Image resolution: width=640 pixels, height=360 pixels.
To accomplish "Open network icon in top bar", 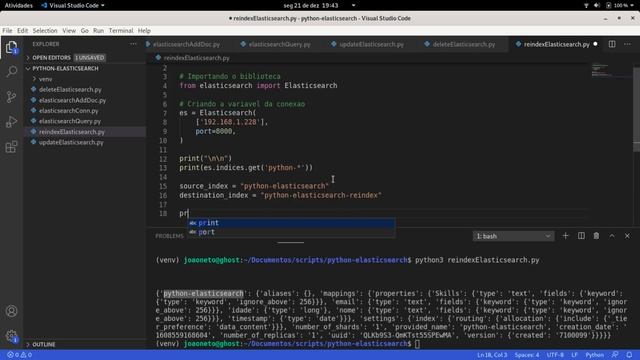I will 586,5.
